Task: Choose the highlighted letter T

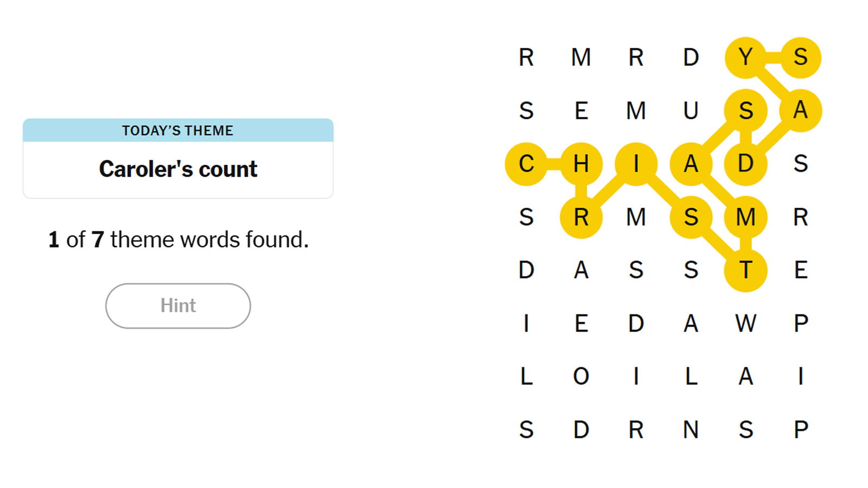Action: pyautogui.click(x=746, y=270)
